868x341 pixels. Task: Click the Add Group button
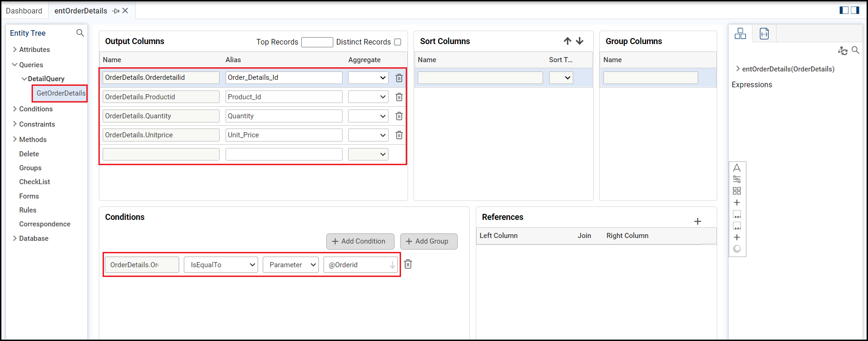pos(428,241)
